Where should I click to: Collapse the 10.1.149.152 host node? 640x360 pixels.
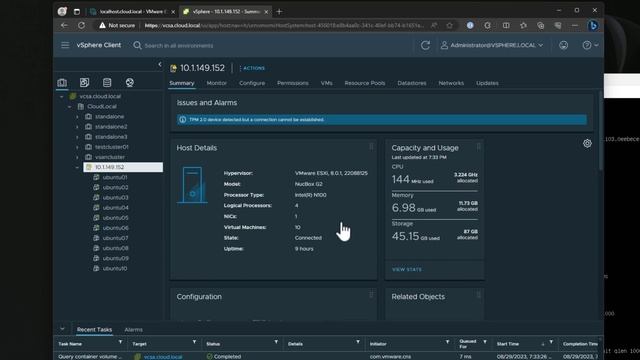pyautogui.click(x=77, y=167)
